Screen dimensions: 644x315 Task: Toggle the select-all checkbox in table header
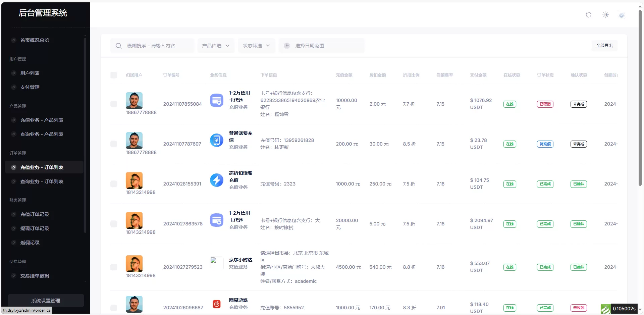pyautogui.click(x=114, y=75)
